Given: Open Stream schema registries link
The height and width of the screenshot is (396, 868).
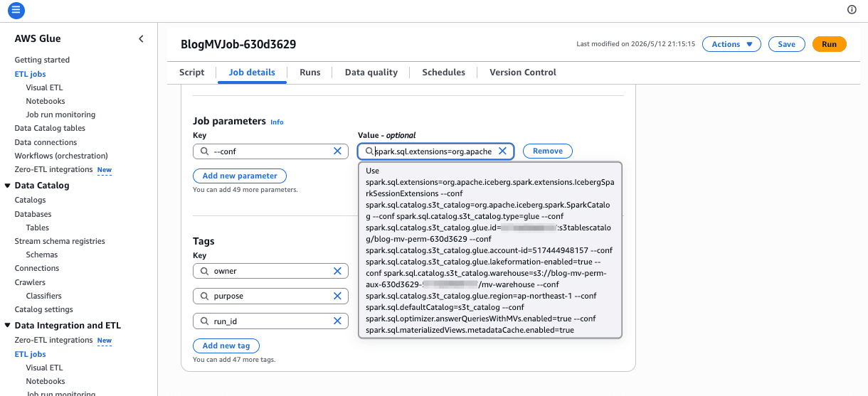Looking at the screenshot, I should pyautogui.click(x=60, y=241).
